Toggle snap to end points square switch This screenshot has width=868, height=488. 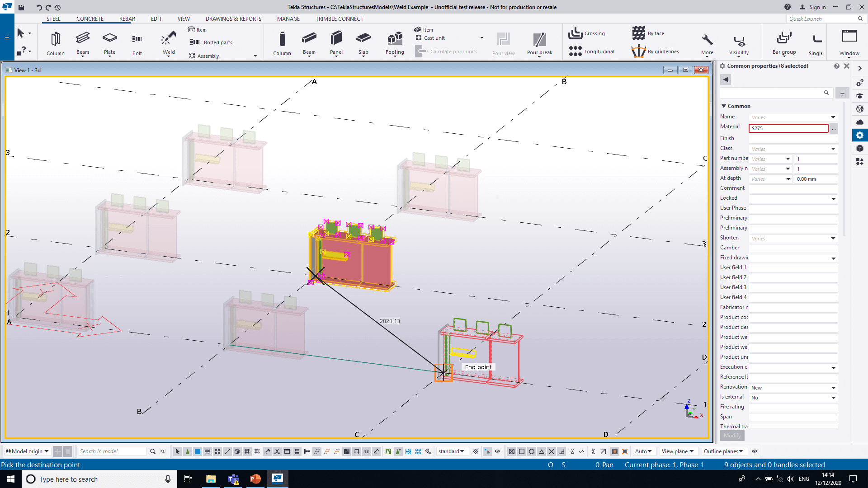coord(521,451)
